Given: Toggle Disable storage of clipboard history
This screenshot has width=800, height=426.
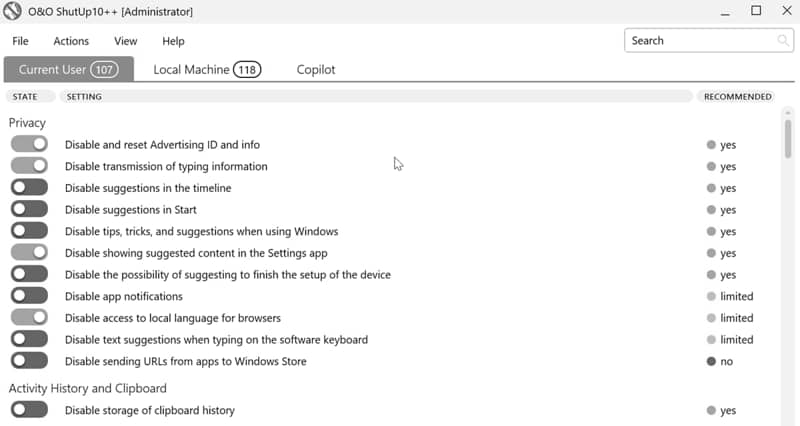Looking at the screenshot, I should click(29, 410).
